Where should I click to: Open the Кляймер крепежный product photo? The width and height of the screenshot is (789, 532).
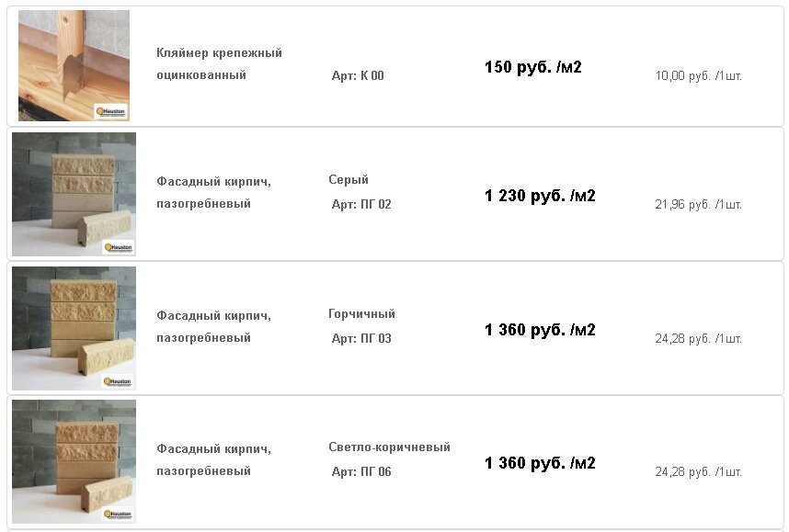coord(74,65)
